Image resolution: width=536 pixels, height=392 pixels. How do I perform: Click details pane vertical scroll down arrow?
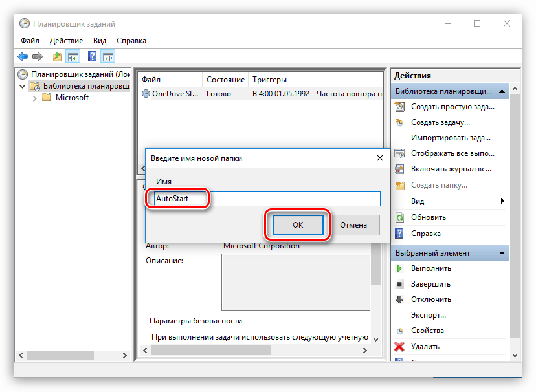[375, 340]
